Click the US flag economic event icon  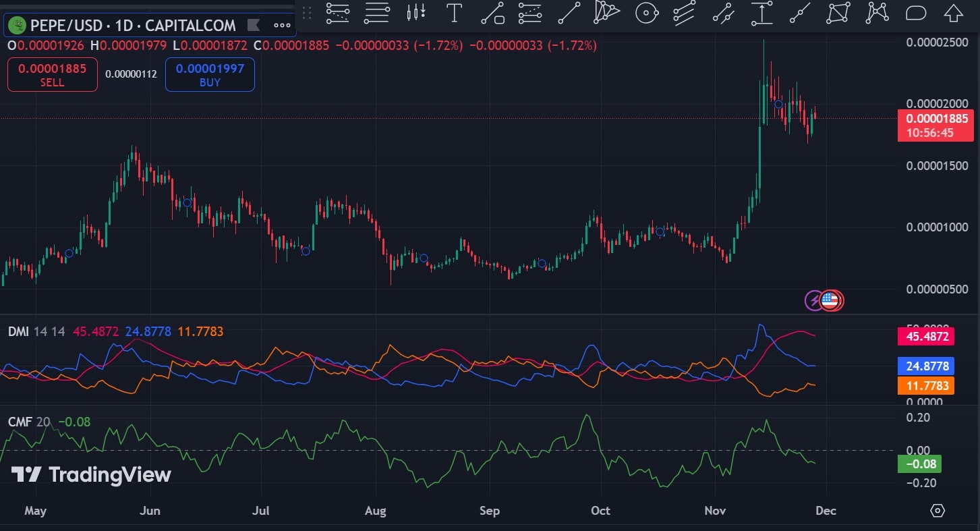[x=830, y=300]
